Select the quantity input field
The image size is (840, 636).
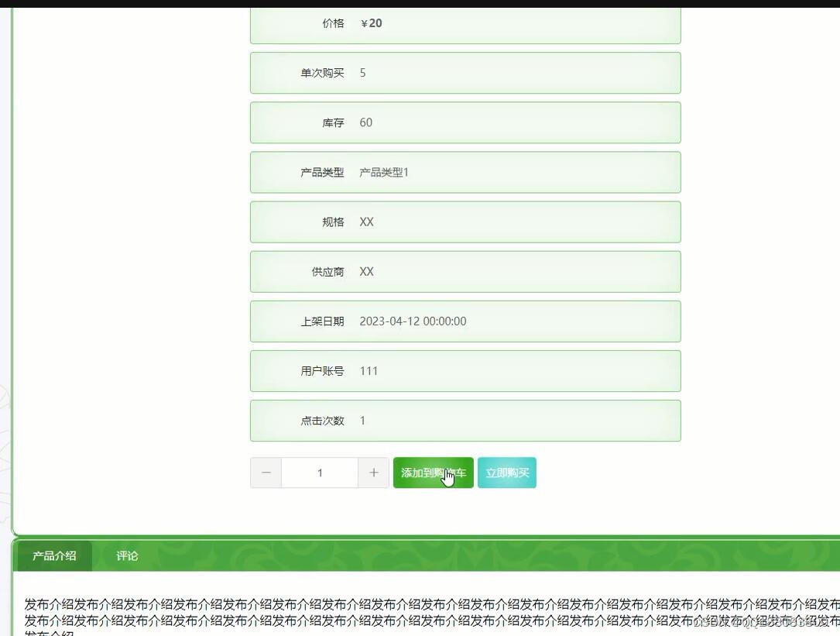point(319,473)
